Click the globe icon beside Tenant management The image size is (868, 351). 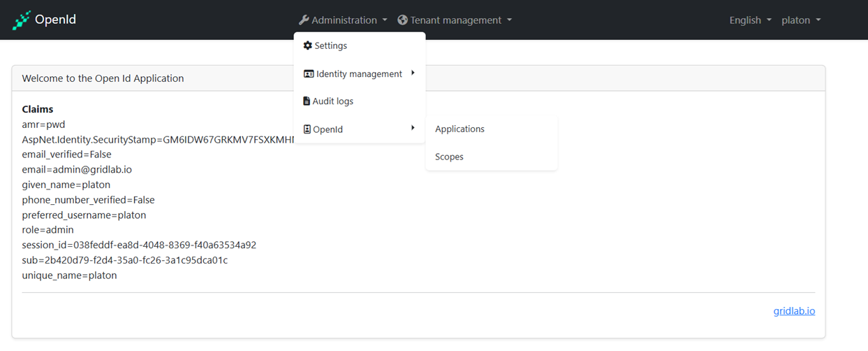coord(402,20)
